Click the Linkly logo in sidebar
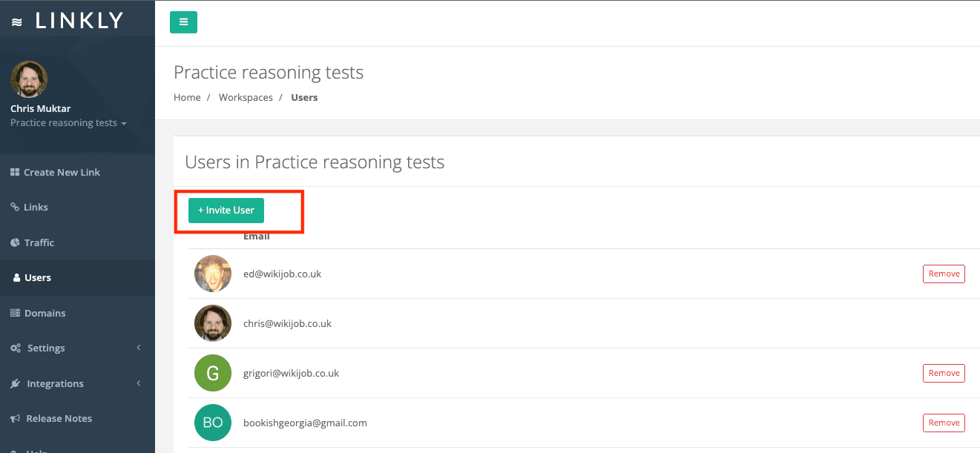Screen dimensions: 980x453 point(68,22)
